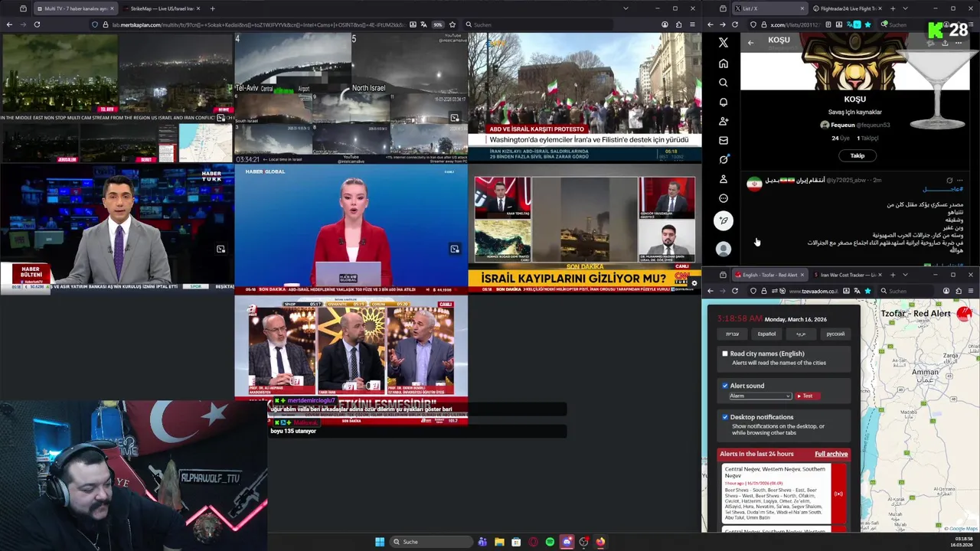Screen dimensions: 980x551
Task: Open tab list dropdown in Multi TV window
Action: tap(626, 8)
